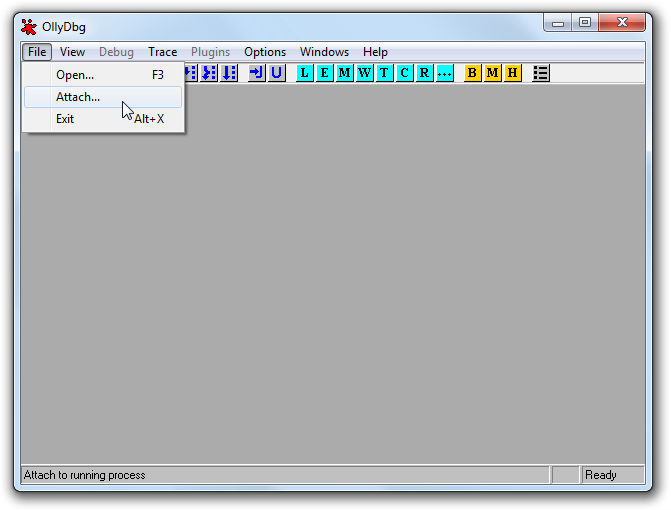Screen dimensions: 671x510
Task: Close the OllyDbg window
Action: tap(622, 23)
